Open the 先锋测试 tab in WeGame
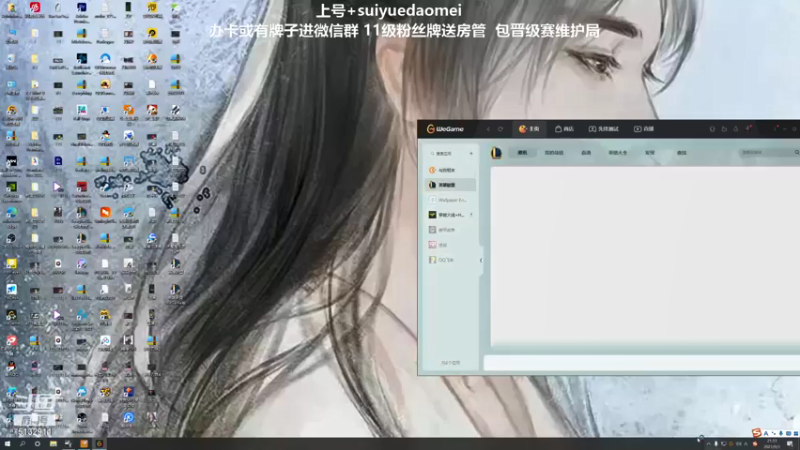The image size is (800, 450). [604, 129]
